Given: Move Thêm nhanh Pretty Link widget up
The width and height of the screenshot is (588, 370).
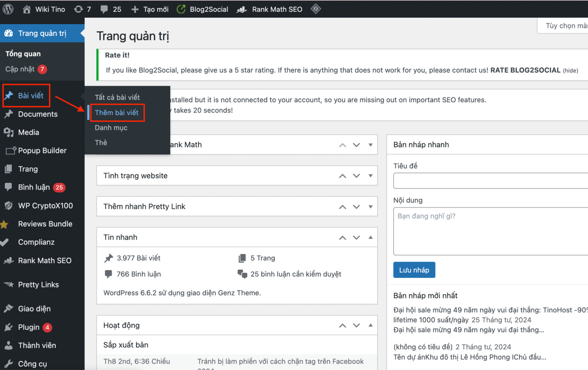Looking at the screenshot, I should (x=342, y=207).
